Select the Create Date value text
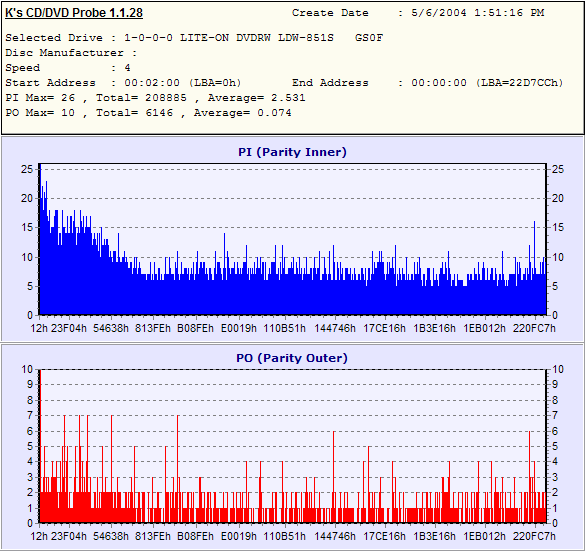The width and height of the screenshot is (585, 551). pyautogui.click(x=478, y=13)
